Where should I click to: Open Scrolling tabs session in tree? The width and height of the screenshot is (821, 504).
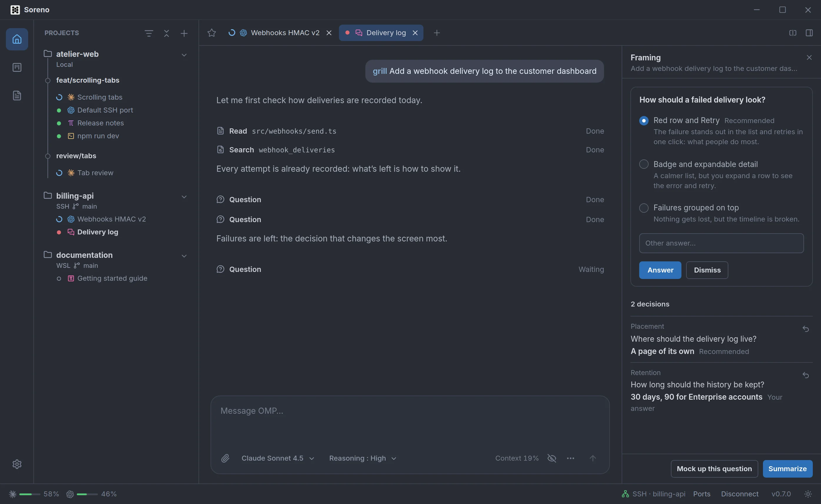[x=100, y=97]
